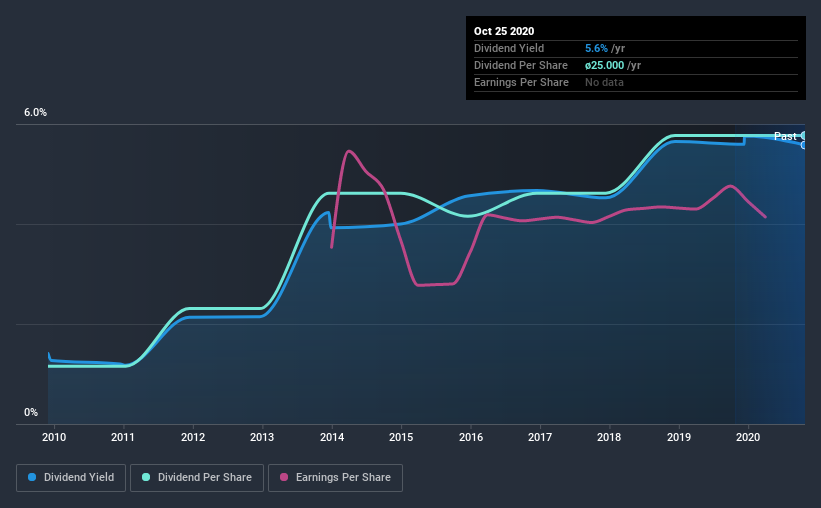Select the 2018 x-axis year label
The height and width of the screenshot is (508, 821).
tap(609, 437)
